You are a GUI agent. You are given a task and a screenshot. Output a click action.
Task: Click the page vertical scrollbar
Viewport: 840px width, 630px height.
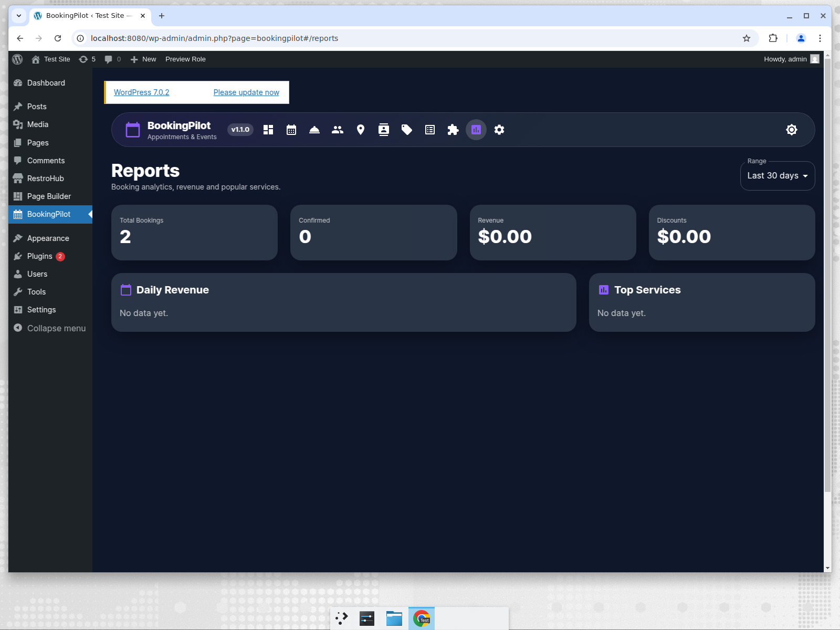(x=828, y=276)
